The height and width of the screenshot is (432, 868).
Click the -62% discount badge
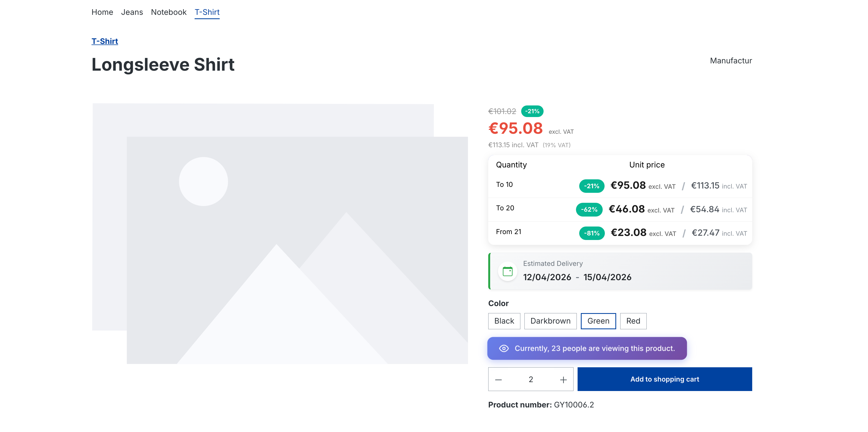[589, 210]
